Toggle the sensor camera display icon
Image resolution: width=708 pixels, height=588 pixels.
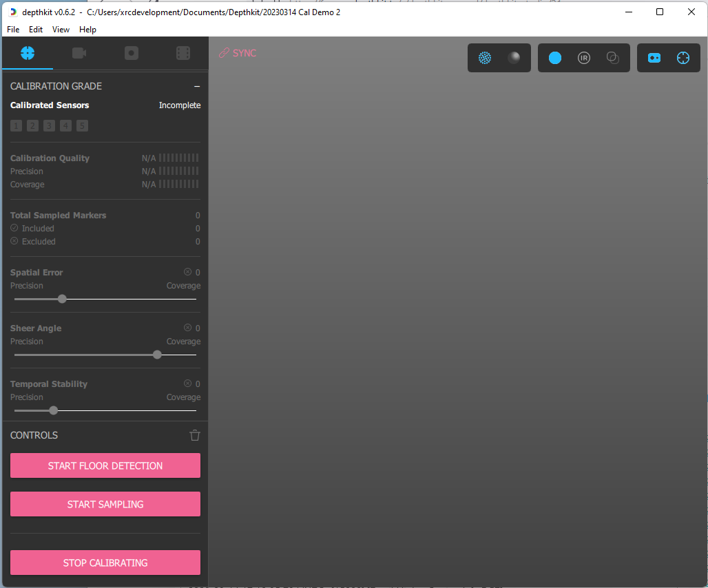[654, 58]
